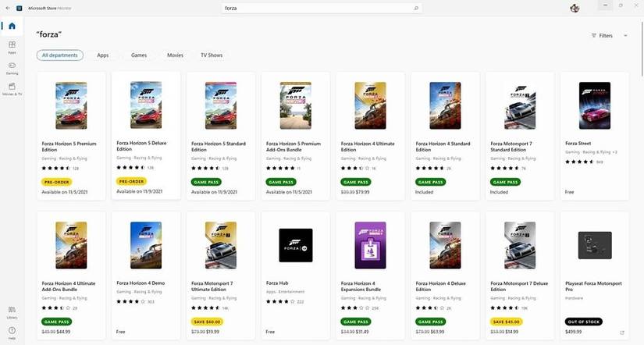This screenshot has height=345, width=644.
Task: Click the "forza" results heading
Action: (x=49, y=34)
